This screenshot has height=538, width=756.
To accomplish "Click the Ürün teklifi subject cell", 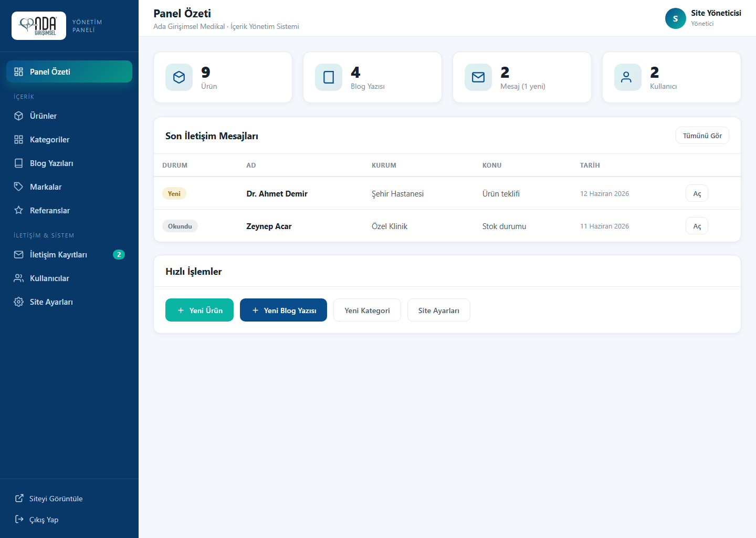I will [x=501, y=194].
